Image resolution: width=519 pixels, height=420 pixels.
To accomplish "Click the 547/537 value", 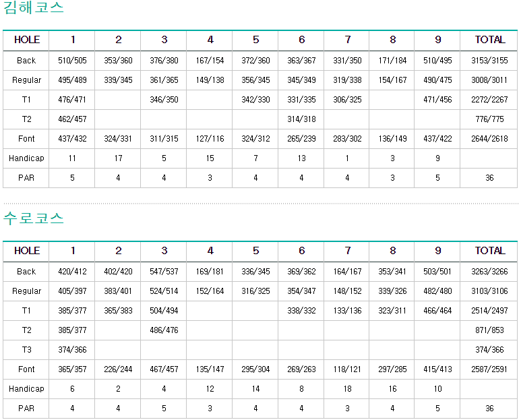I will pyautogui.click(x=164, y=272).
